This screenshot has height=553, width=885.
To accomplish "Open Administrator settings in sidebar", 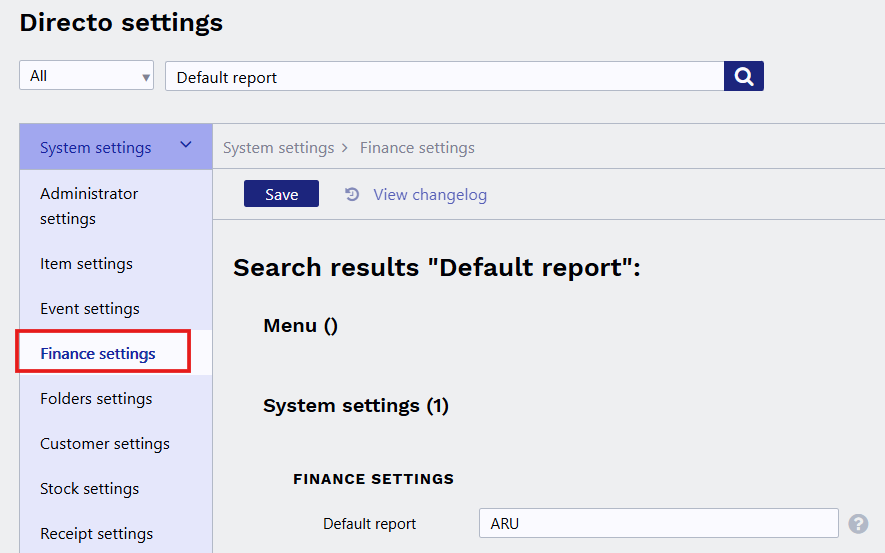I will [89, 206].
